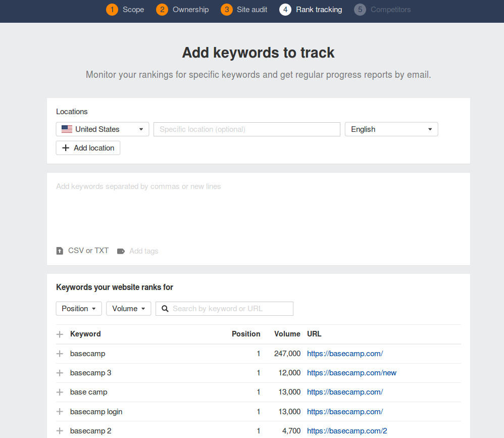Open the basecamp.com/new URL link
This screenshot has width=504, height=438.
pyautogui.click(x=351, y=373)
